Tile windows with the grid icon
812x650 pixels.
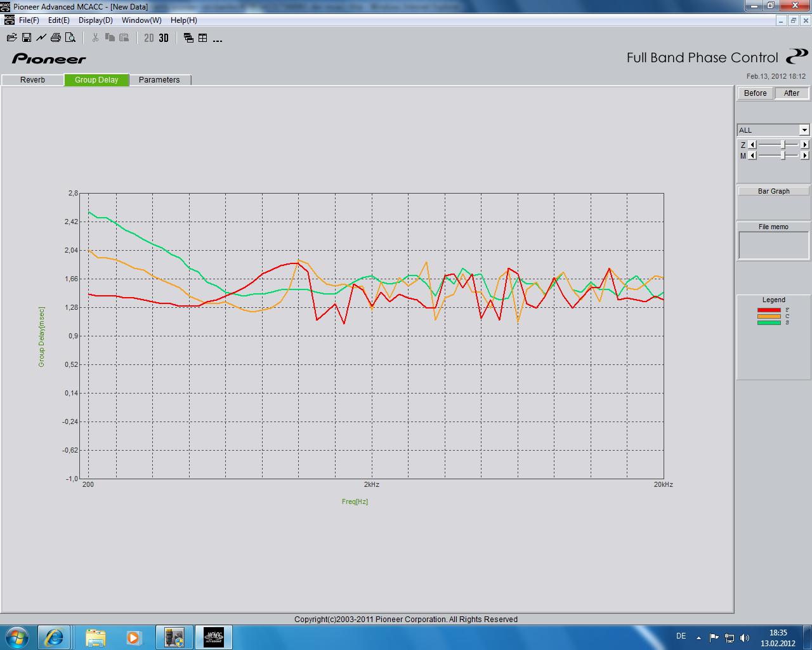point(203,38)
